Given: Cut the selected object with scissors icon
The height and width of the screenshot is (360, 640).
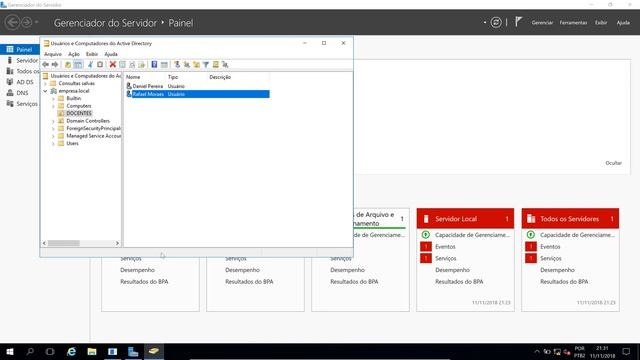Looking at the screenshot, I should [91, 64].
